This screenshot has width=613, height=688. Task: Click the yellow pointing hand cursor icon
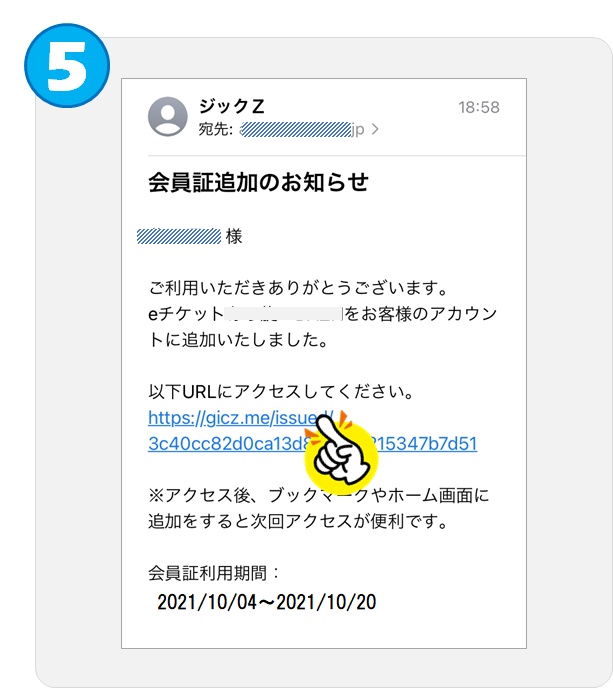(x=341, y=450)
